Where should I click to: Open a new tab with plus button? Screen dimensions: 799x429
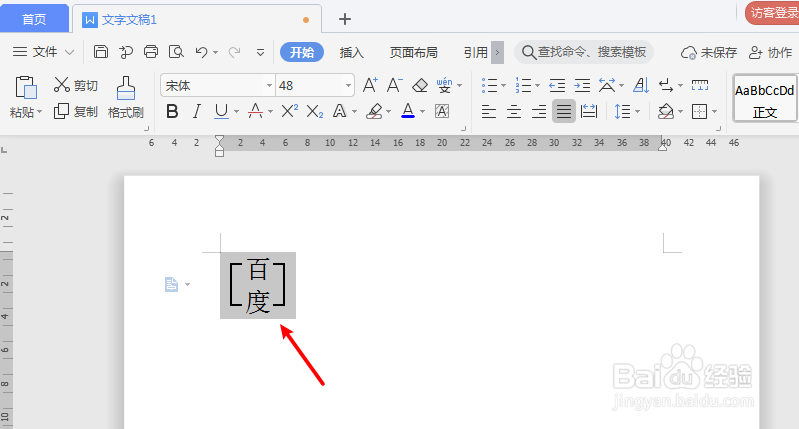(345, 19)
